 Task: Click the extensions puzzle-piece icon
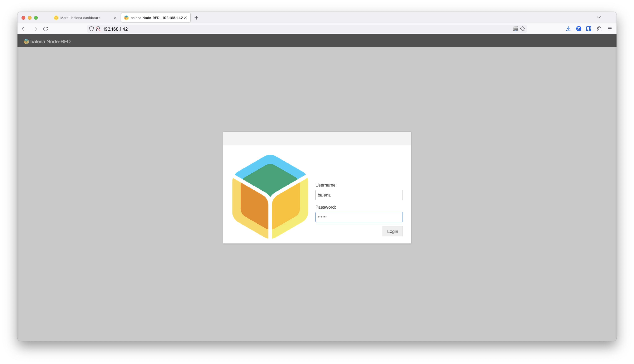[599, 29]
